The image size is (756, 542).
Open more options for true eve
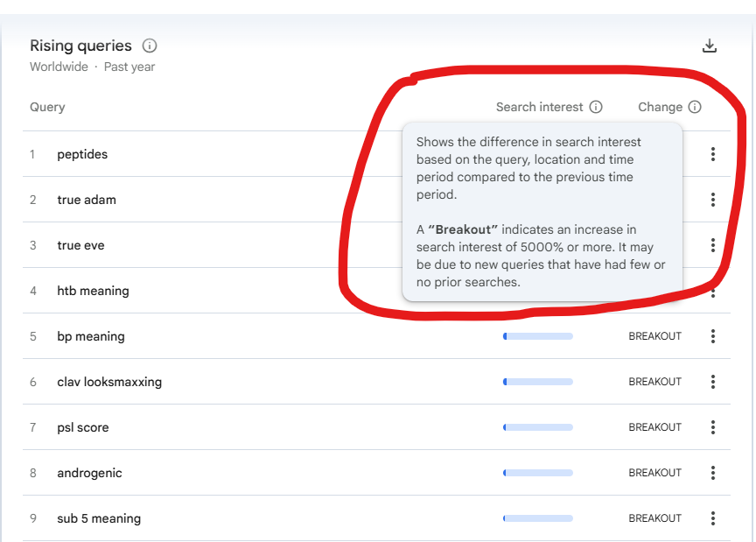coord(713,245)
